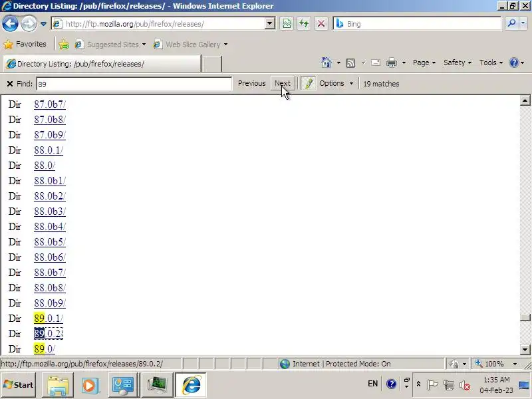Image resolution: width=532 pixels, height=399 pixels.
Task: Click the Read Mail envelope icon
Action: tap(375, 63)
